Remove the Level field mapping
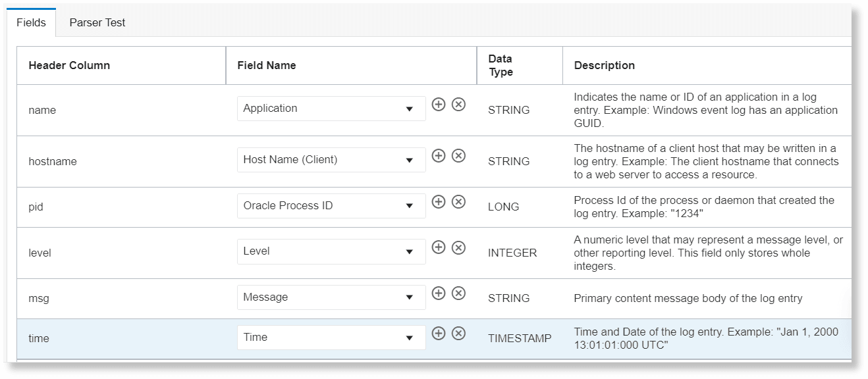This screenshot has width=868, height=379. point(457,247)
